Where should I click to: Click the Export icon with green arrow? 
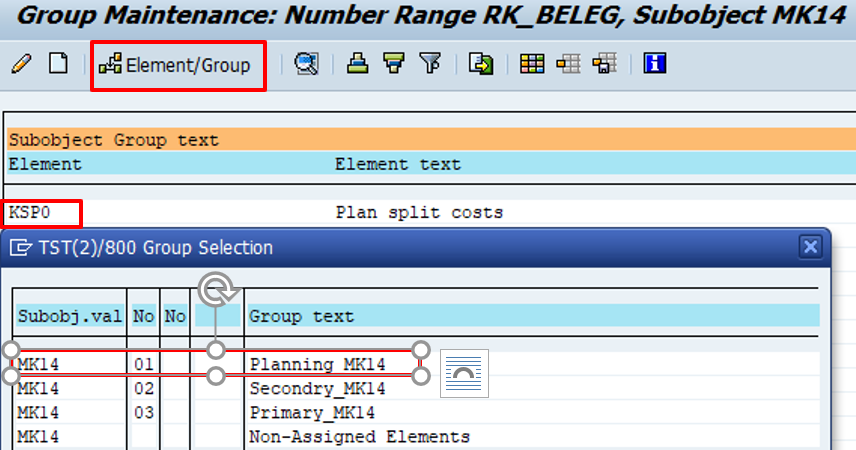(x=482, y=65)
